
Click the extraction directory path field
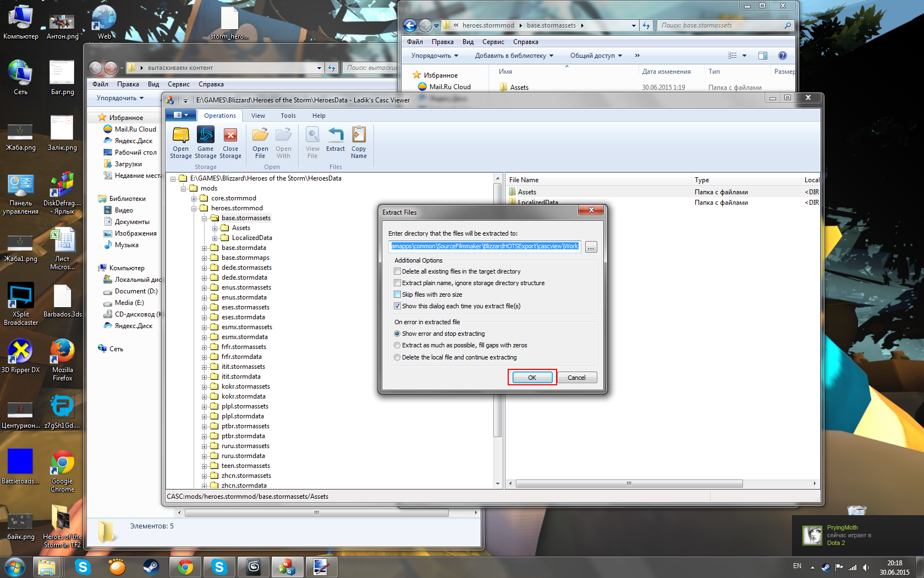pyautogui.click(x=485, y=247)
